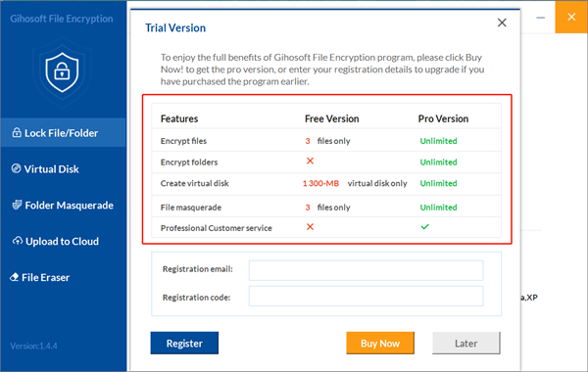Viewport: 588px width, 372px height.
Task: Click '3 files only' in File masquerade row
Action: (x=327, y=208)
